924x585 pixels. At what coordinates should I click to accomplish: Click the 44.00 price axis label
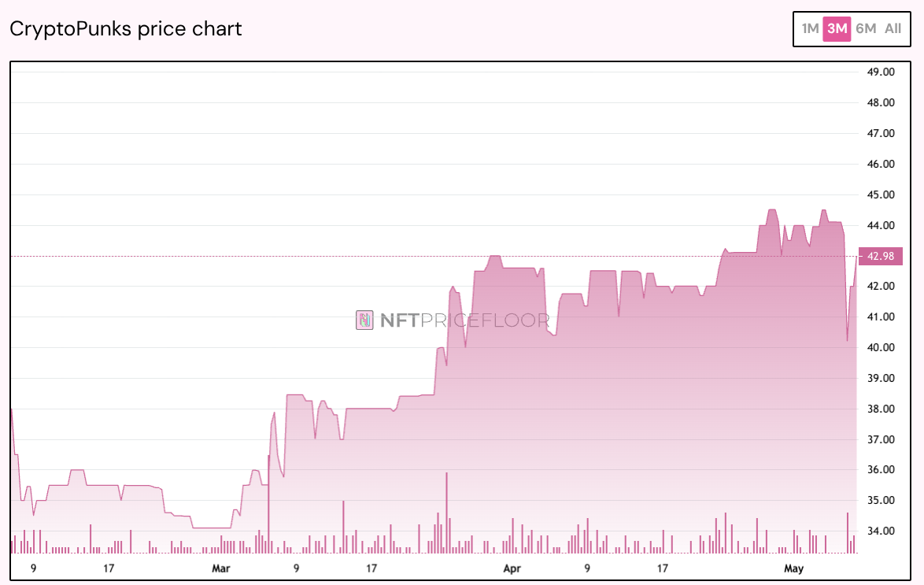(881, 225)
